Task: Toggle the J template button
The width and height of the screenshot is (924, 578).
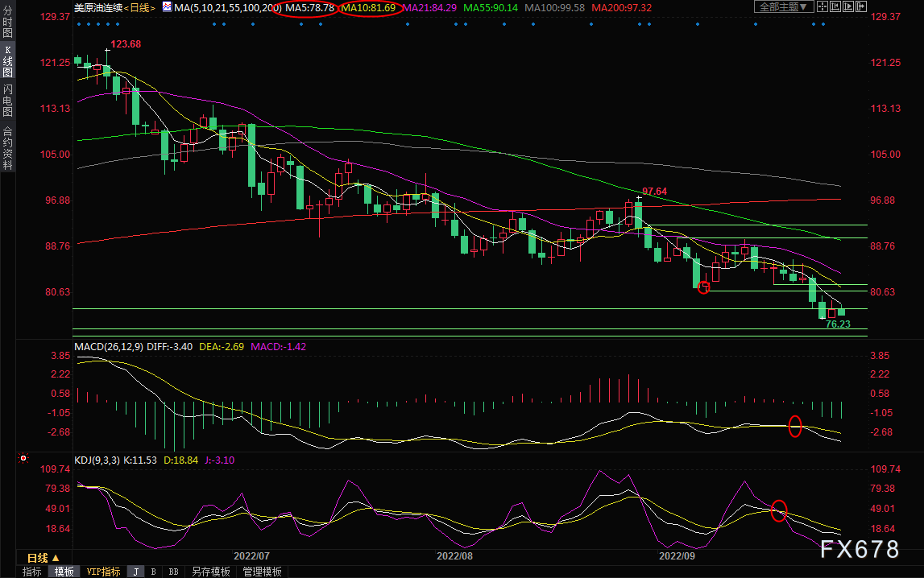Action: click(x=136, y=572)
